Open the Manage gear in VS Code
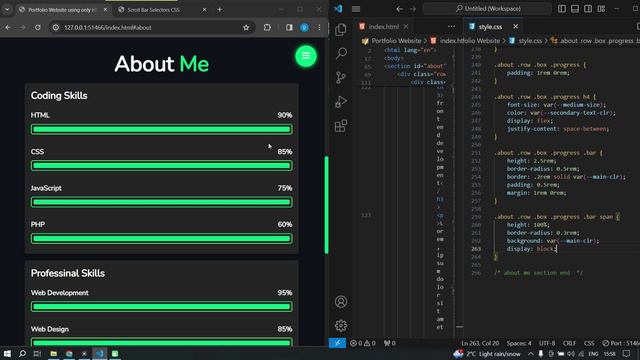This screenshot has height=360, width=640. pyautogui.click(x=341, y=326)
